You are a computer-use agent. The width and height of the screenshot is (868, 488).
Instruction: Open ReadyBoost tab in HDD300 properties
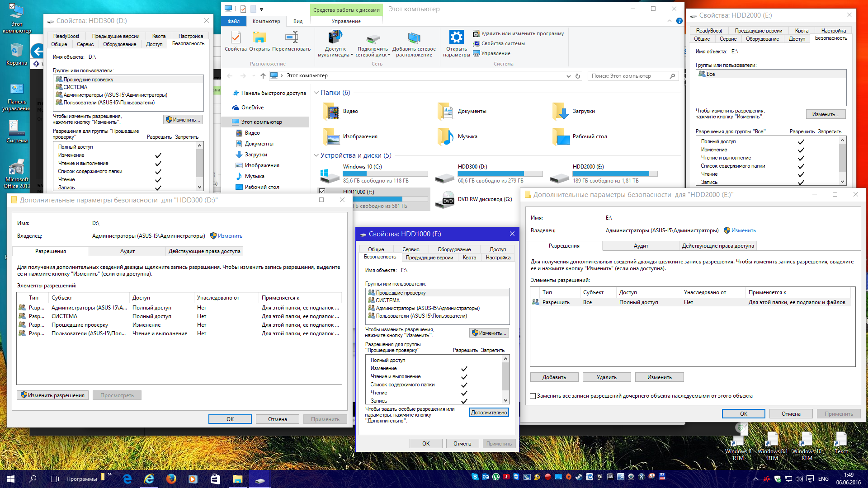pos(66,36)
